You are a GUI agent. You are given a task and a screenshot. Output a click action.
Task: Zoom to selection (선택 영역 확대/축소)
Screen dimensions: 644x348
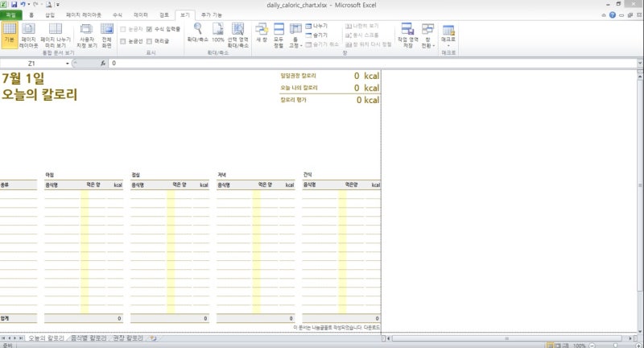[237, 35]
